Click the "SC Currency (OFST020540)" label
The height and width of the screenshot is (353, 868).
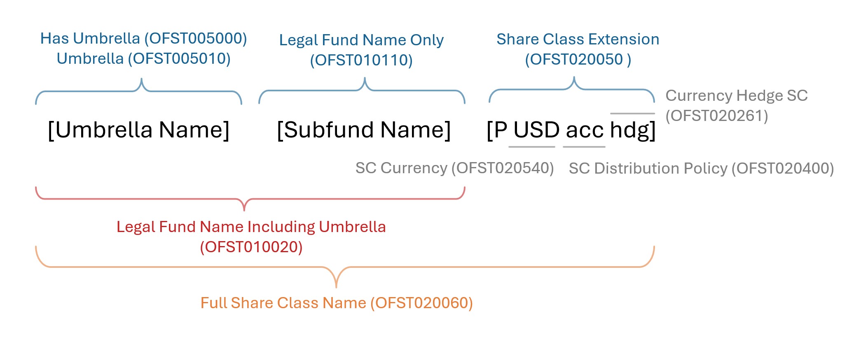[454, 168]
